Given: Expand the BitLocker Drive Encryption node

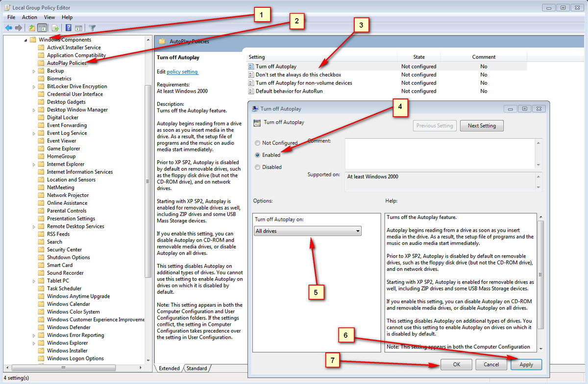Looking at the screenshot, I should click(34, 87).
